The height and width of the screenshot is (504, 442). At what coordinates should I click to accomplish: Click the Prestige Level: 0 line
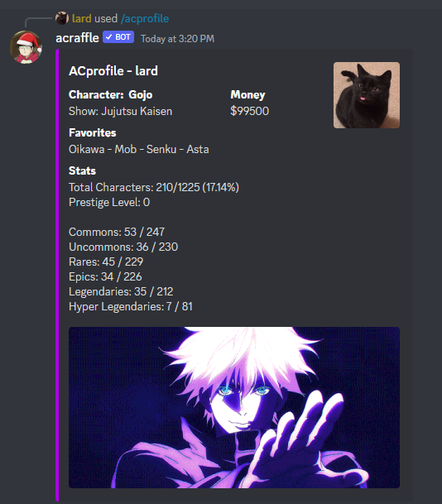[x=109, y=202]
